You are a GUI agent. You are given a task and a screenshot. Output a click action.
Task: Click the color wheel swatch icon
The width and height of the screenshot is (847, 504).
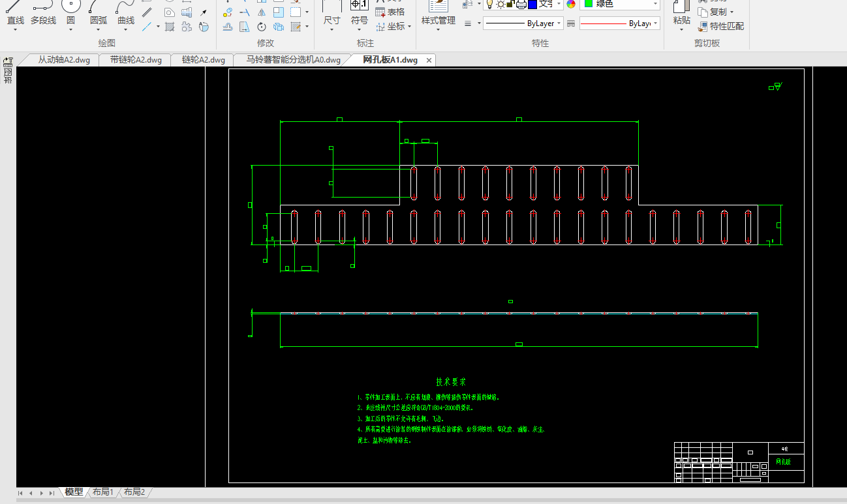point(571,4)
